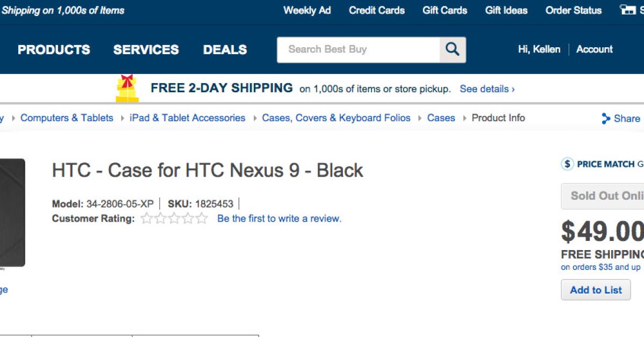The height and width of the screenshot is (337, 644).
Task: Click the search magnifying glass icon
Action: pos(452,49)
